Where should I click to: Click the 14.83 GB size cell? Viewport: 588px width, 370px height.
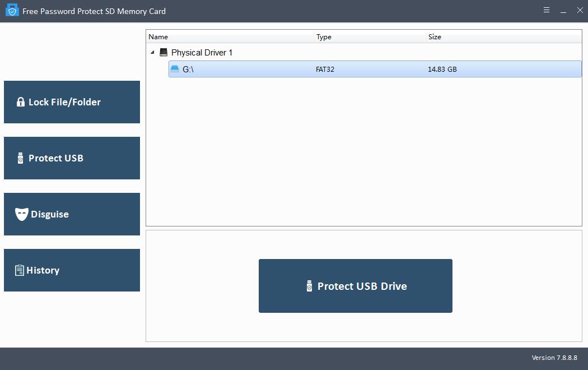click(x=442, y=70)
